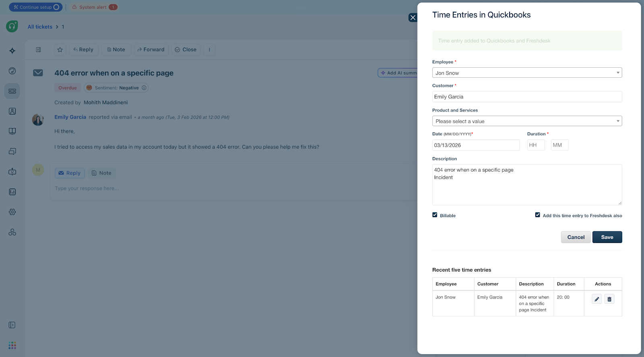This screenshot has width=644, height=357.
Task: Click the Freshdesk headset logo
Action: pyautogui.click(x=12, y=27)
